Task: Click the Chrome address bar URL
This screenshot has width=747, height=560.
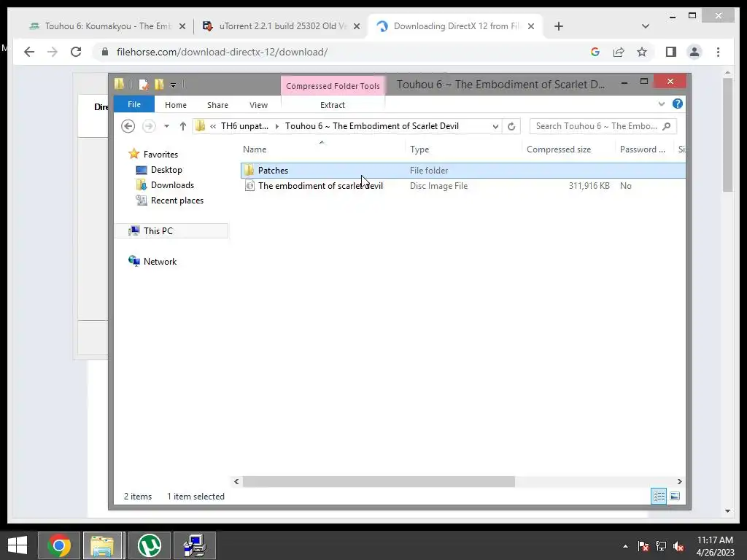Action: (222, 52)
